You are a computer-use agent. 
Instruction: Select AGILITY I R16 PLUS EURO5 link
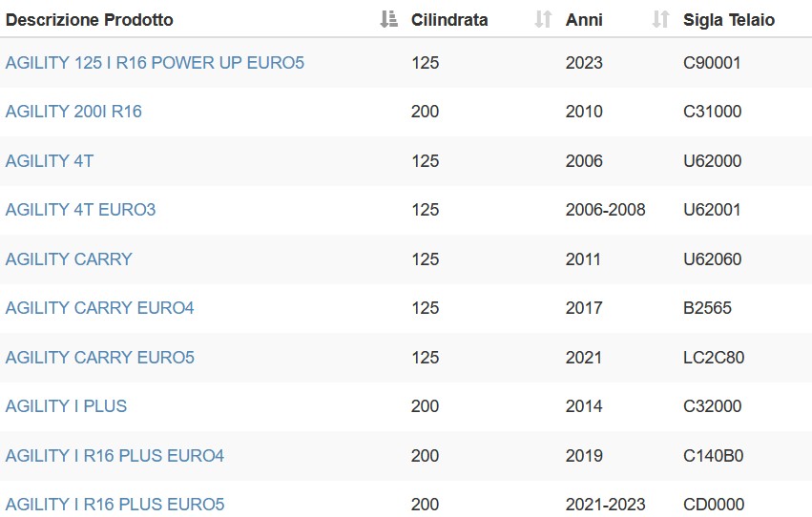[115, 504]
